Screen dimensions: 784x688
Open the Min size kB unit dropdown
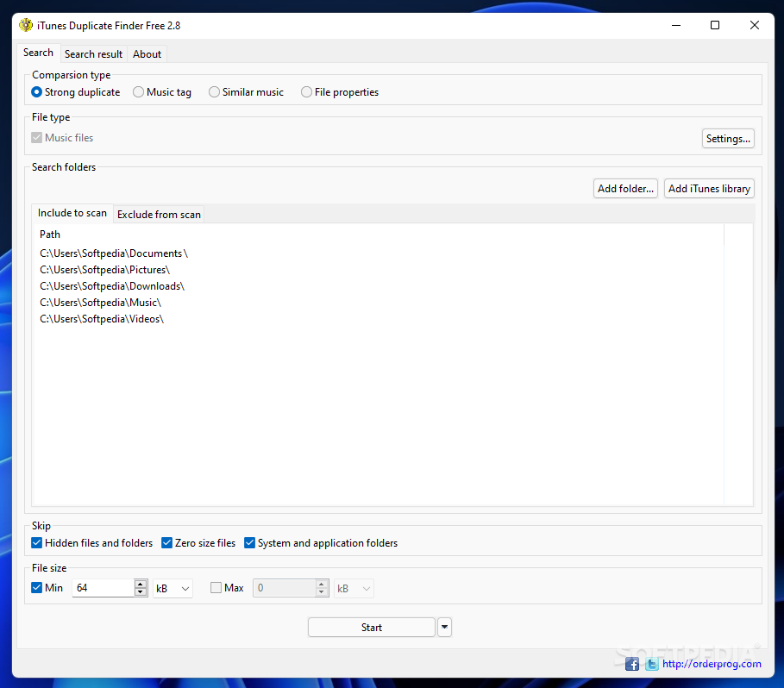tap(172, 589)
